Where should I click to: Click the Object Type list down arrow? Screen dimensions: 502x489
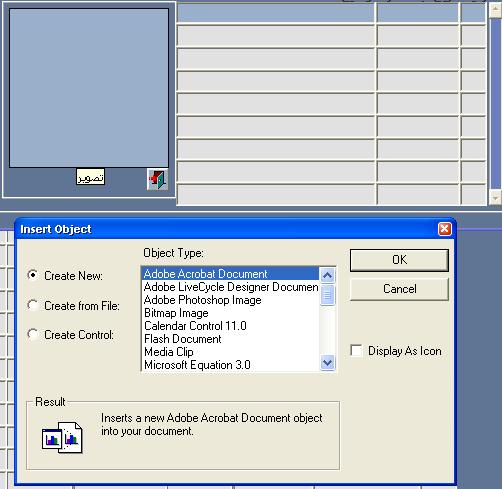coord(327,362)
